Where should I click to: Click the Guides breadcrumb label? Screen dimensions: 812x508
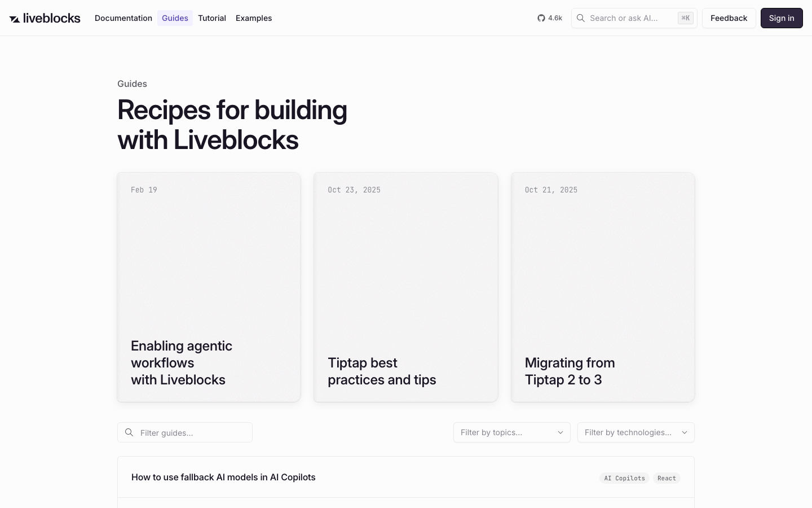[132, 84]
